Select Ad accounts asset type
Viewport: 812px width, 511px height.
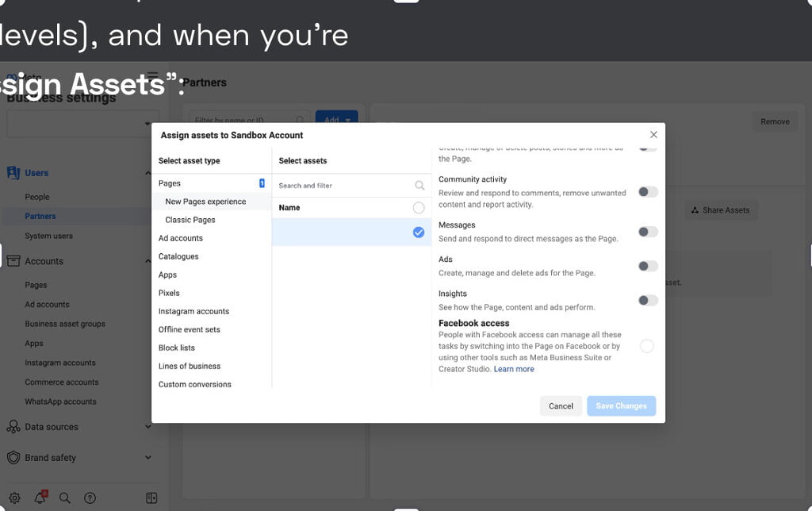coord(181,238)
